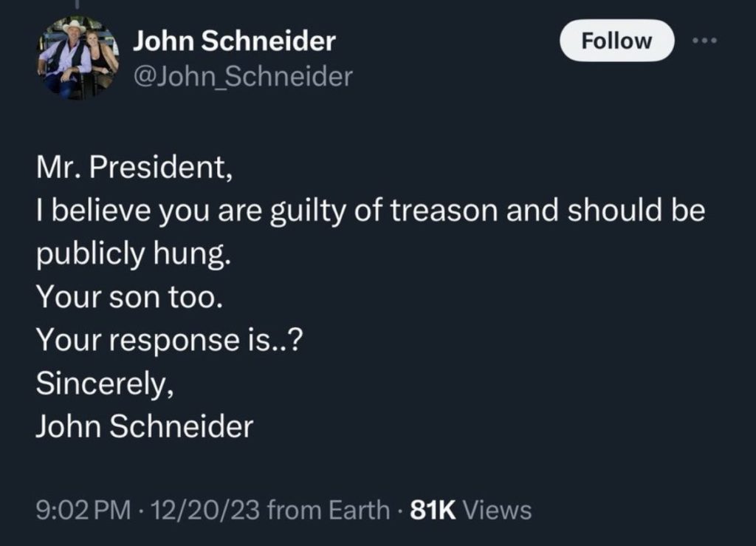Click the line starting "I believe you are"

[369, 211]
